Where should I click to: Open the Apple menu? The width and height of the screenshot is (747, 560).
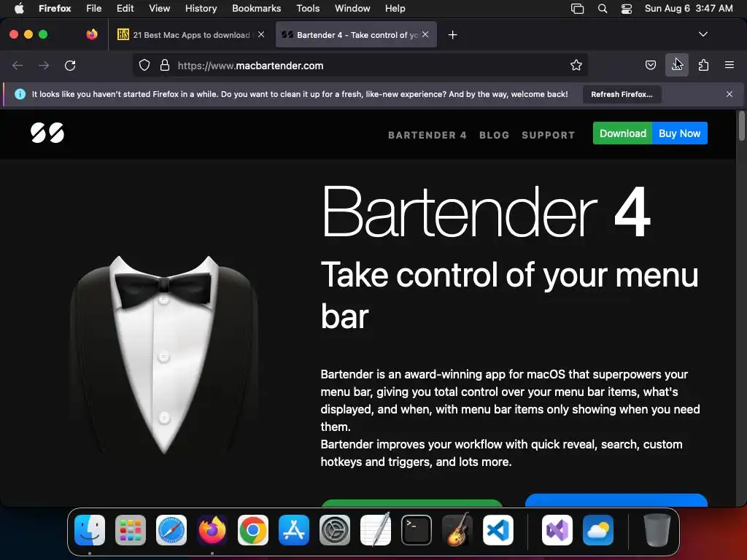(x=19, y=8)
